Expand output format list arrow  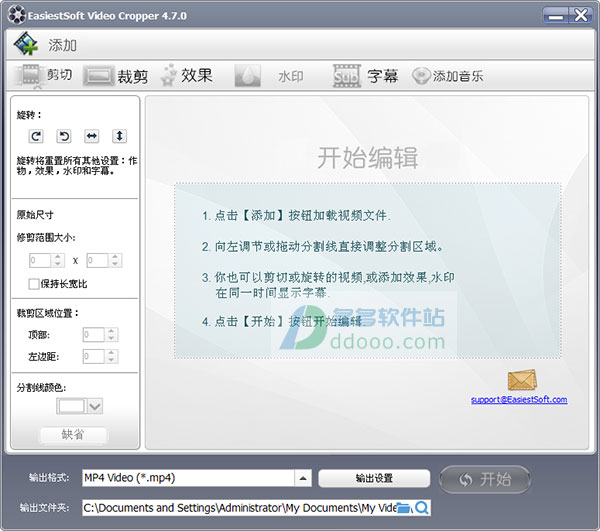(x=303, y=478)
